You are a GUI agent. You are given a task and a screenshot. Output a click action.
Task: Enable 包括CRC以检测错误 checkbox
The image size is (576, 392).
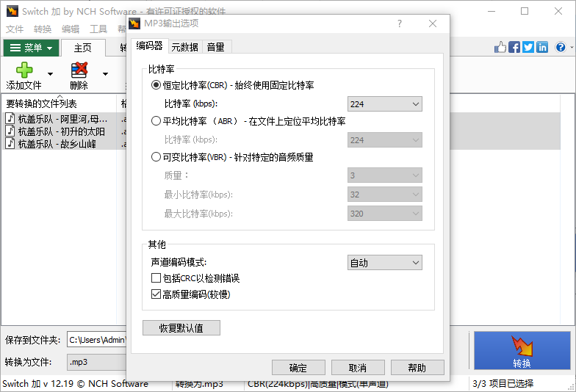(x=156, y=277)
